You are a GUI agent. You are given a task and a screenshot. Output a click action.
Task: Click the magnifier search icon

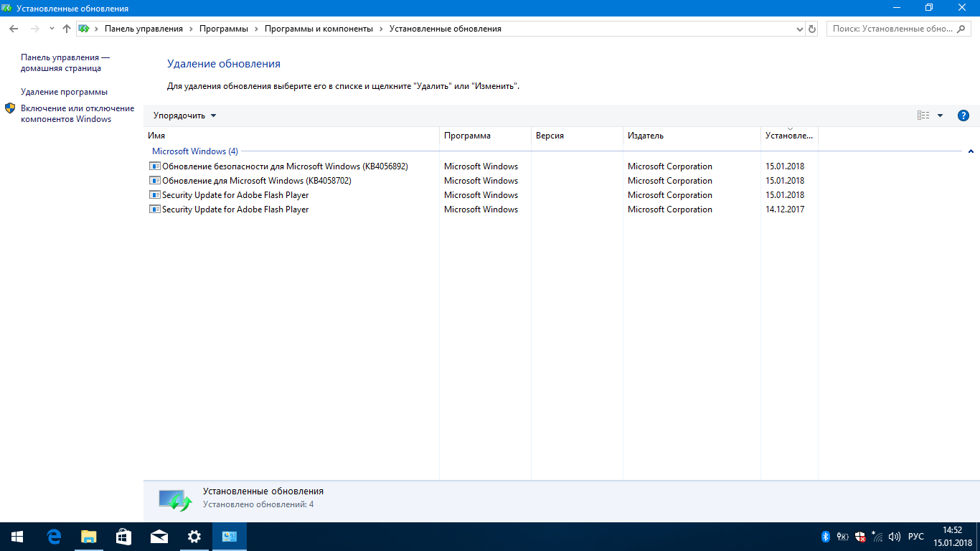tap(962, 29)
